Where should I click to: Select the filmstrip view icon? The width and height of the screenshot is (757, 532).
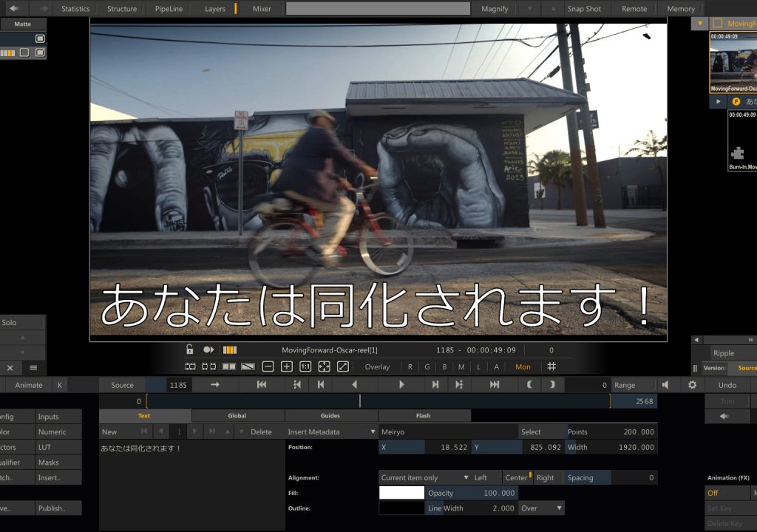pos(190,367)
